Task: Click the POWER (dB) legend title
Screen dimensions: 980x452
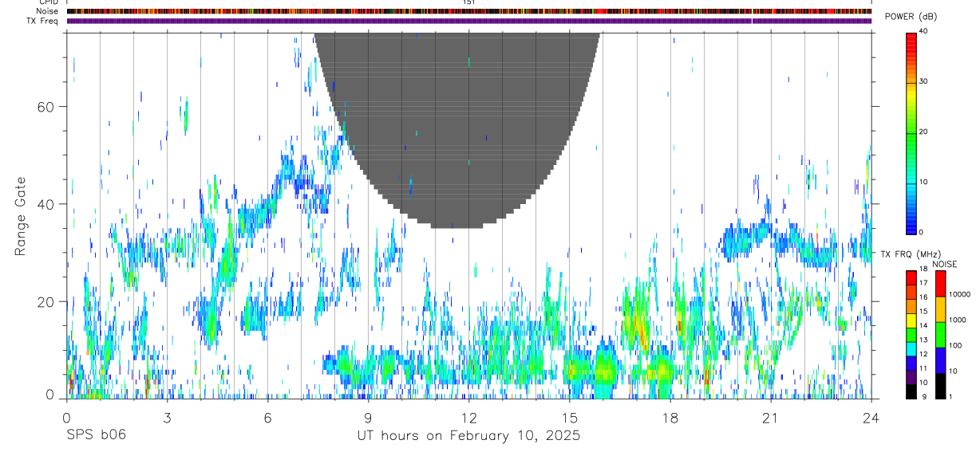Action: (x=911, y=17)
